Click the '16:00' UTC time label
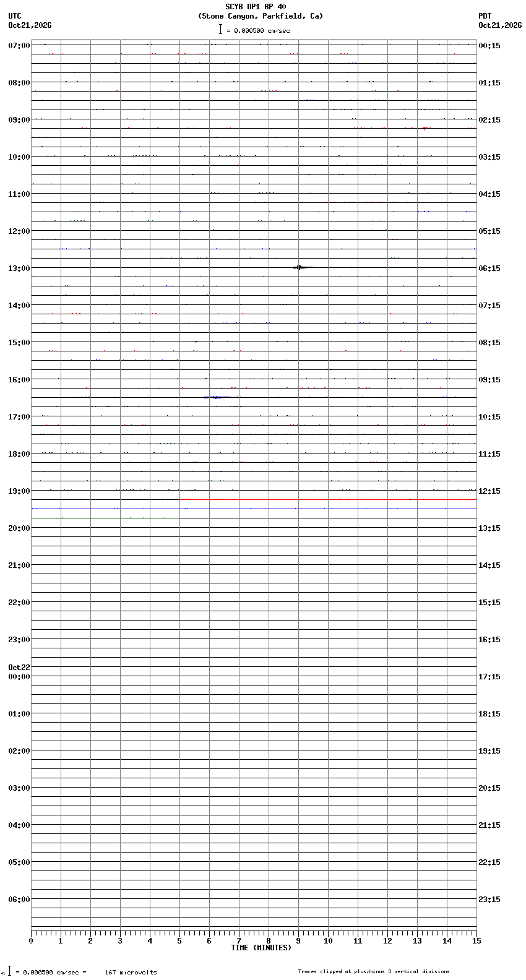Screen dimensions: 526x980 [19, 380]
